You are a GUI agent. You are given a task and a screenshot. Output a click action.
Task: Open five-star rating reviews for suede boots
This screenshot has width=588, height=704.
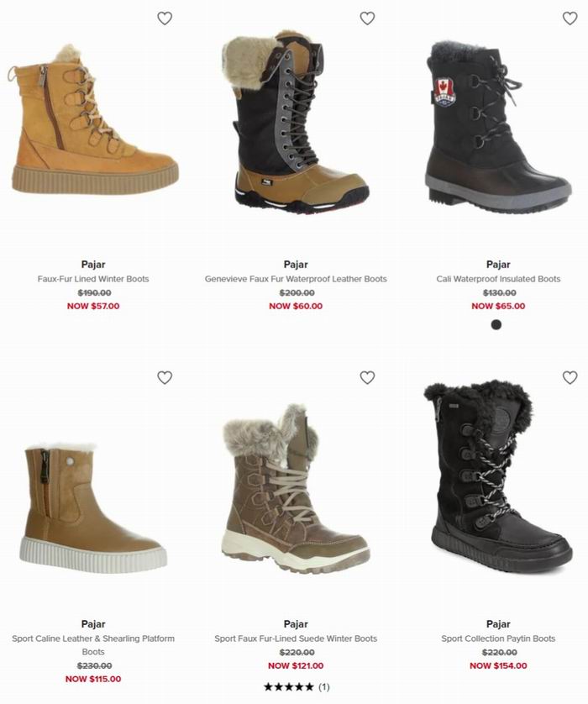297,687
